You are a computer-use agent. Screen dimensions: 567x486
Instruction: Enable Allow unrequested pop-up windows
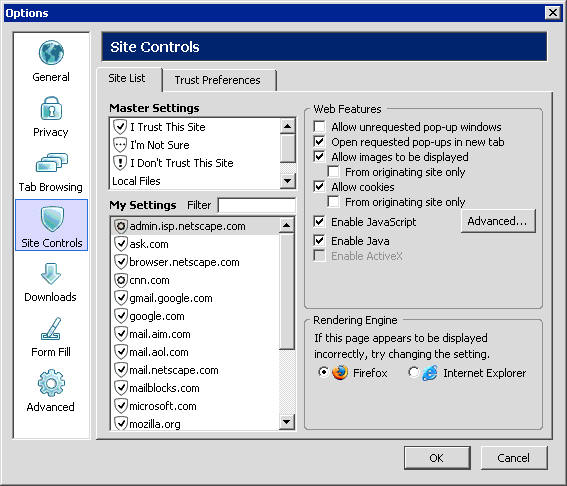(x=319, y=127)
